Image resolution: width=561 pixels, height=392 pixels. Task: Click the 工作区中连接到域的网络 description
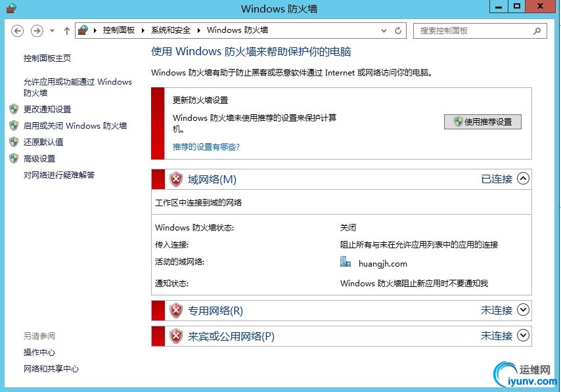198,203
